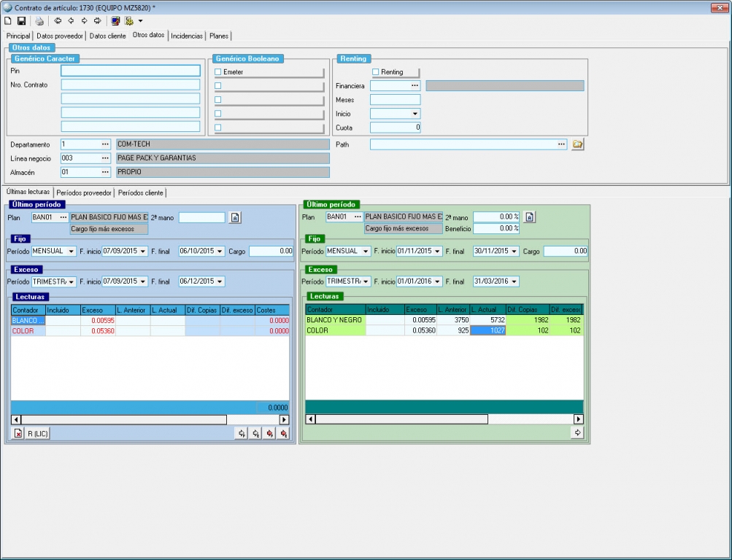The width and height of the screenshot is (732, 560).
Task: Switch to the Incidencias tab
Action: coord(187,35)
